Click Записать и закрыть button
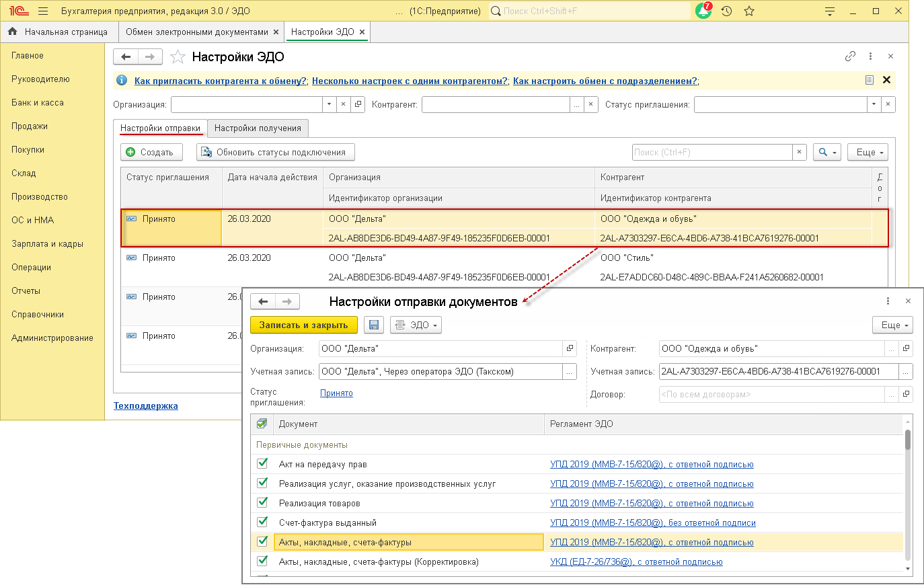924x585 pixels. click(x=304, y=325)
